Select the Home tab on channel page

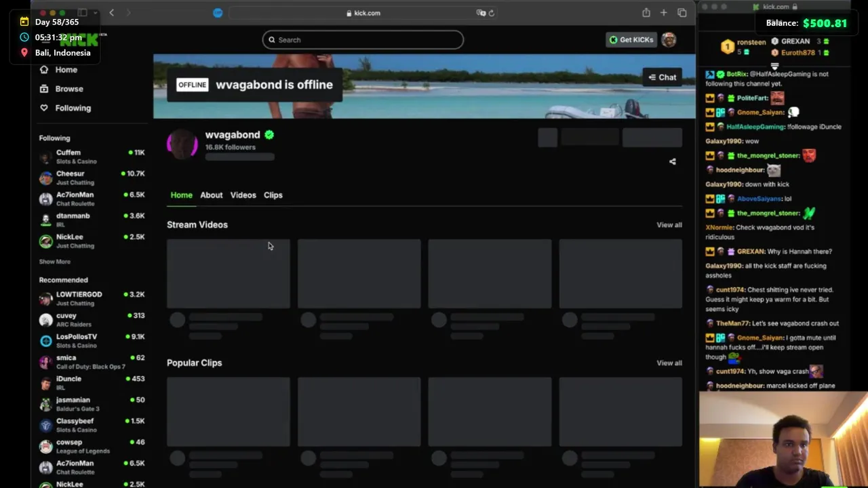coord(181,195)
